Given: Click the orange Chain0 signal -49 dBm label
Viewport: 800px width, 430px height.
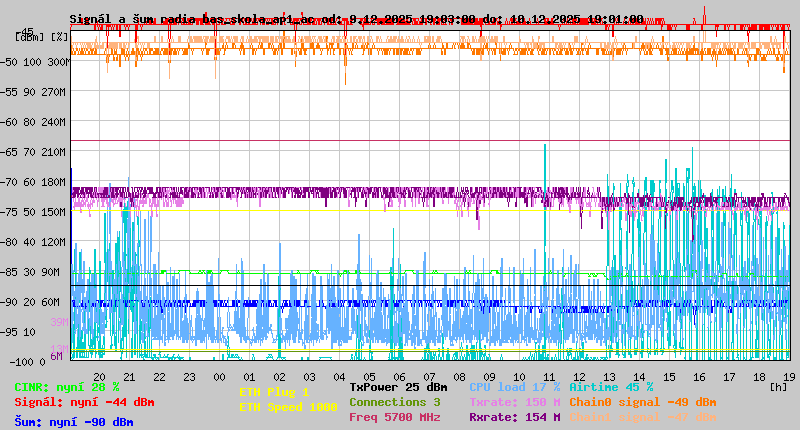Looking at the screenshot, I should coord(642,402).
